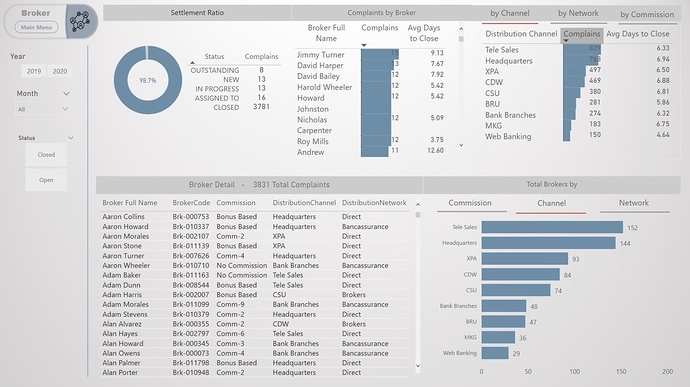Open the Network tab under Total Brokers
Image resolution: width=690 pixels, height=387 pixels.
[634, 203]
